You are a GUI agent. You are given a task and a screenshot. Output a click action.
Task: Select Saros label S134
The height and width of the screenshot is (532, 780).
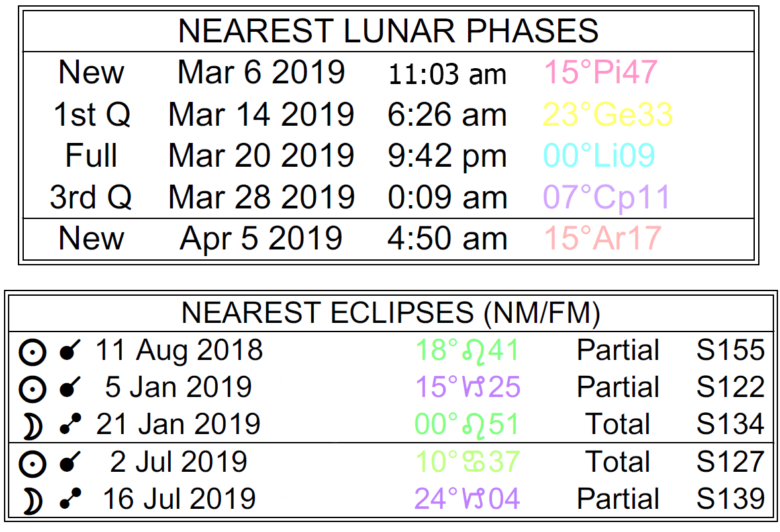(730, 425)
